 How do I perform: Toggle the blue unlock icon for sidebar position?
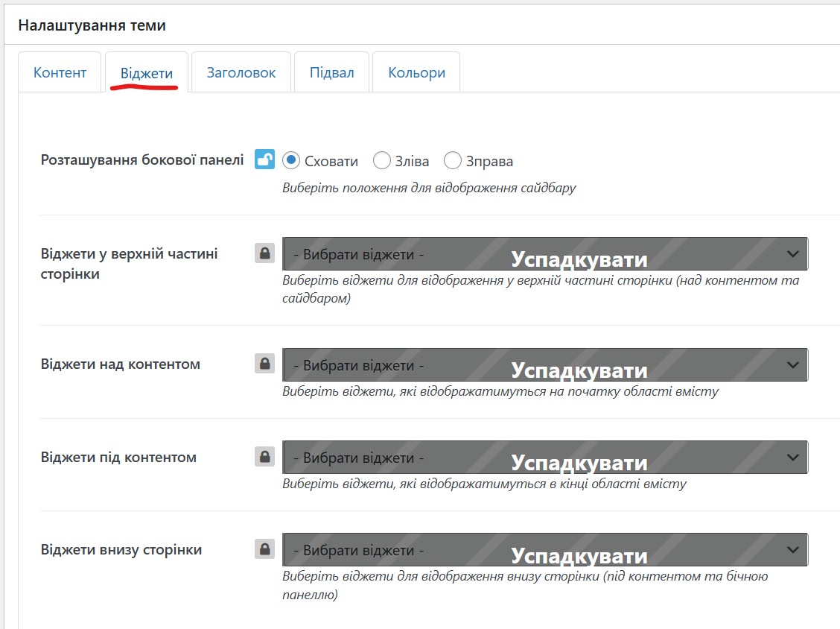[264, 159]
